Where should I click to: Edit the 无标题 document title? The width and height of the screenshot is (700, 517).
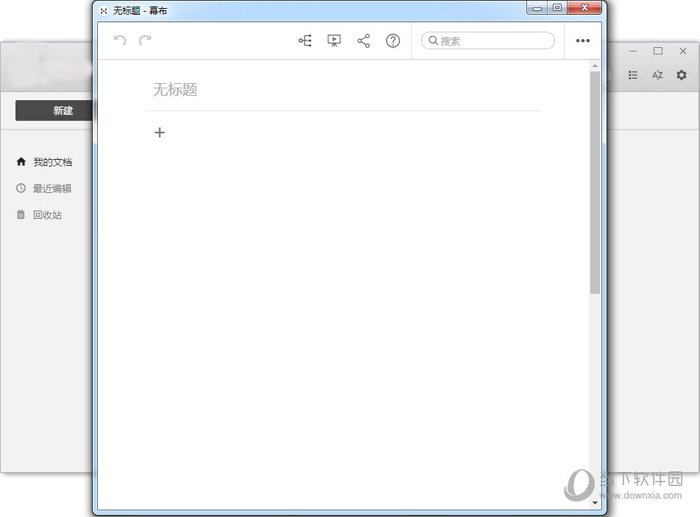point(175,89)
